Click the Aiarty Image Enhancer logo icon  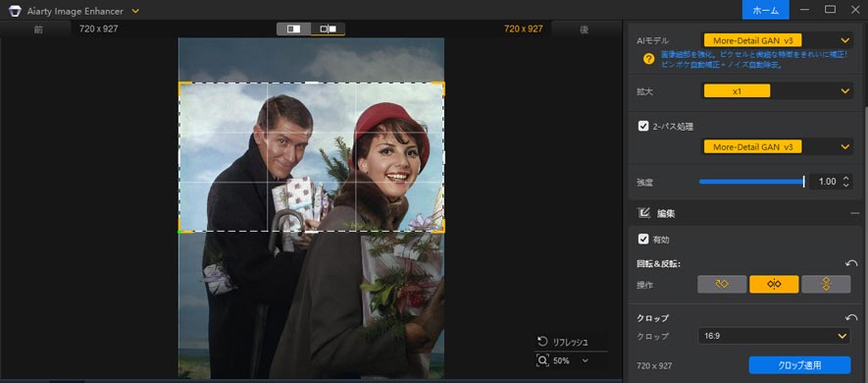pos(15,11)
